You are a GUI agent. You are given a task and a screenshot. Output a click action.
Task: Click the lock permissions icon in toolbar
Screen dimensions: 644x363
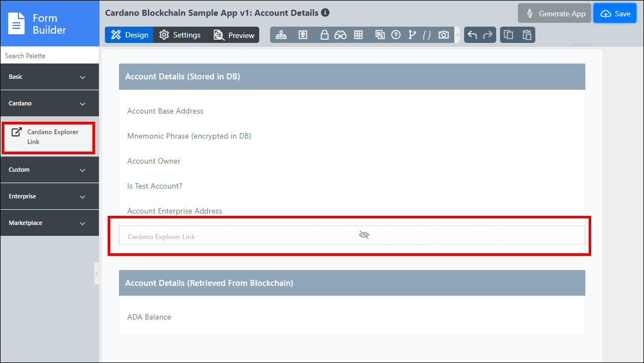pos(324,35)
